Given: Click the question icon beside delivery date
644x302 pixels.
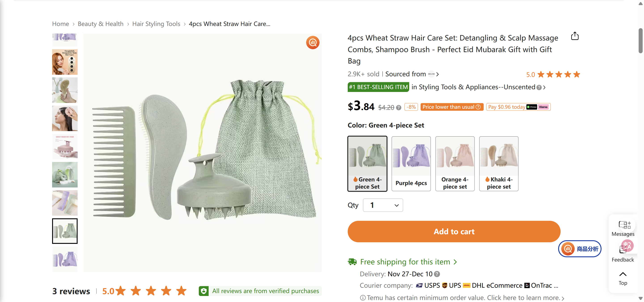Looking at the screenshot, I should click(437, 274).
